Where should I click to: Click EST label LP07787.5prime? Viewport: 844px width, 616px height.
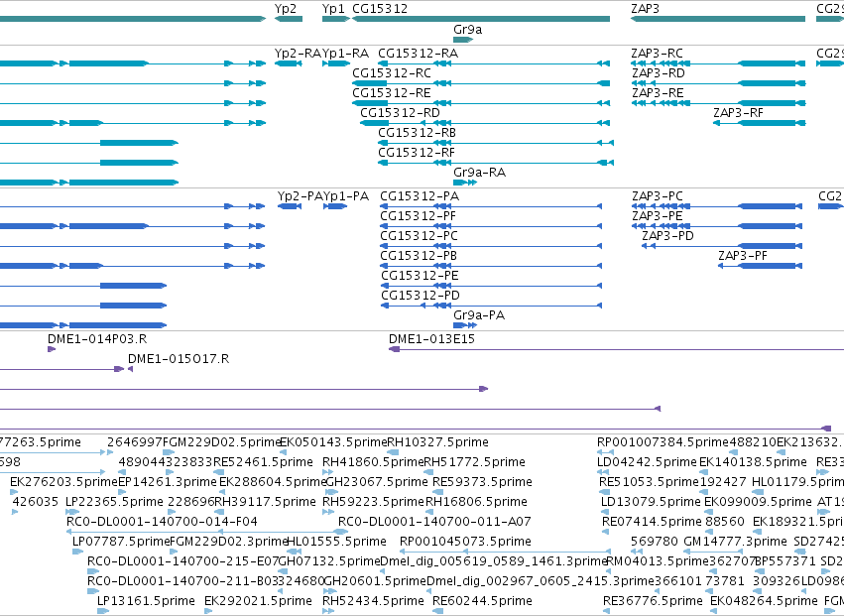coord(121,542)
